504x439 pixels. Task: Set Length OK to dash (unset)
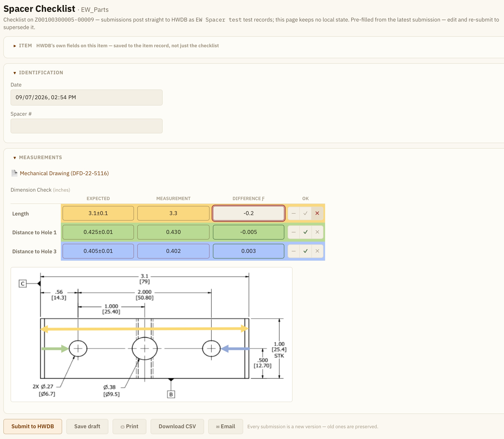click(293, 213)
